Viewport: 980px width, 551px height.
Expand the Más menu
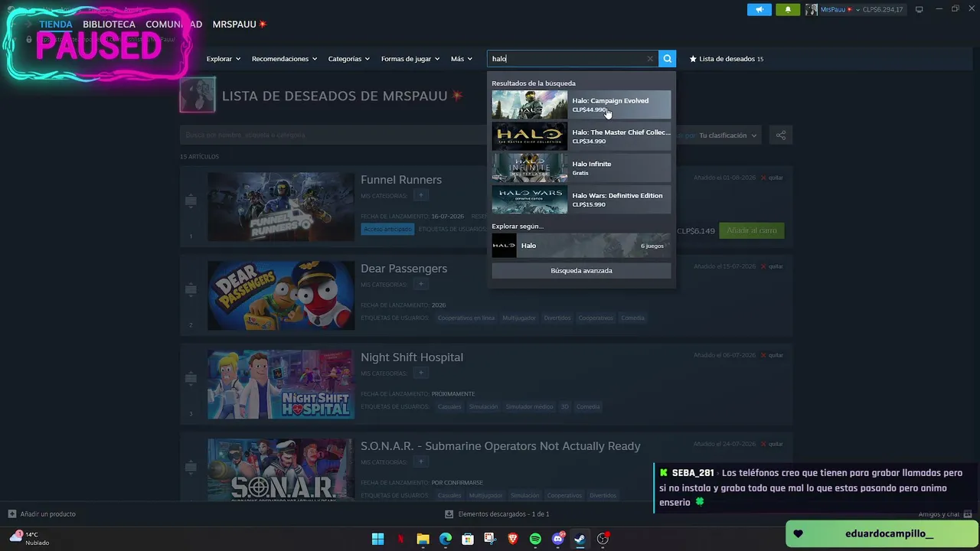point(462,59)
